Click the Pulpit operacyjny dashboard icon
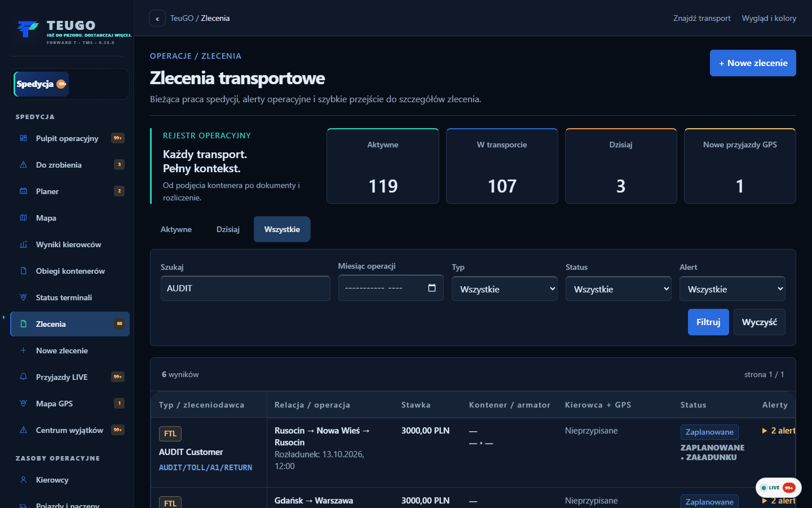 tap(23, 138)
